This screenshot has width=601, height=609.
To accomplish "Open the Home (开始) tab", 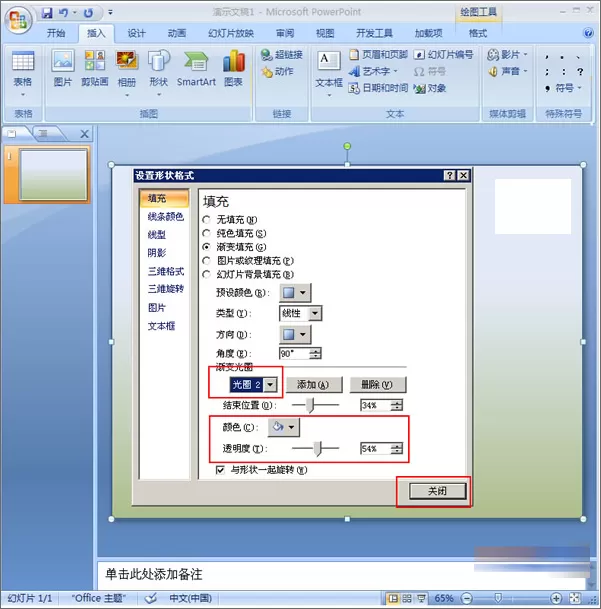I will 56,33.
